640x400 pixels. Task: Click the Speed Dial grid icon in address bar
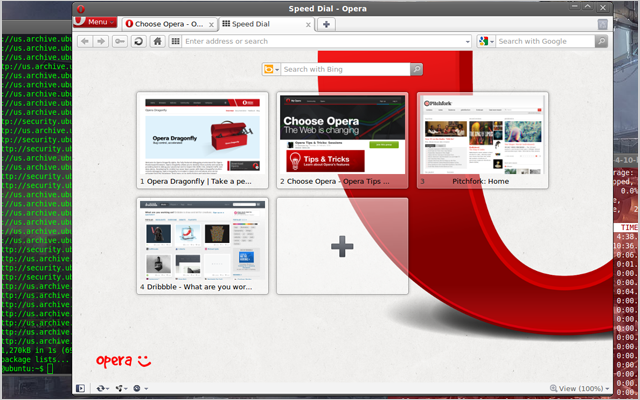176,41
